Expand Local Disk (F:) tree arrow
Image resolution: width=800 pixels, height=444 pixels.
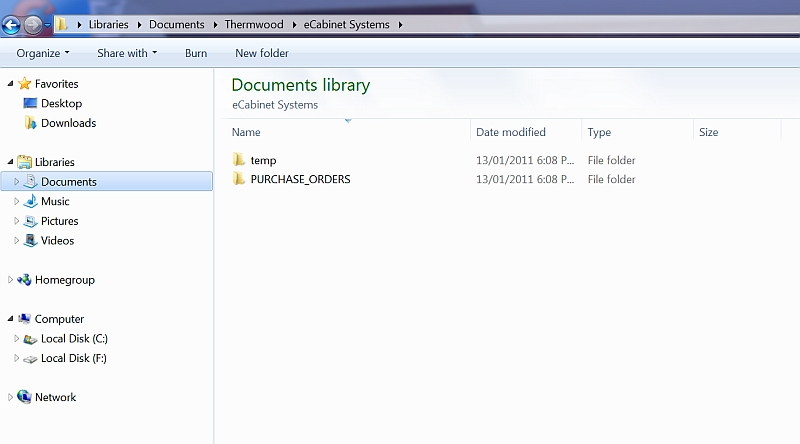[x=16, y=358]
